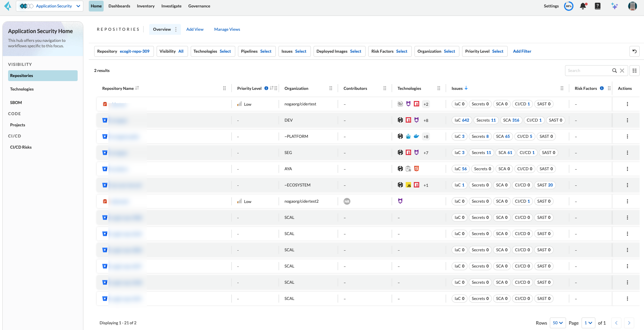
Task: Open actions menu for nogaorg/cidertest row
Action: pos(627,104)
